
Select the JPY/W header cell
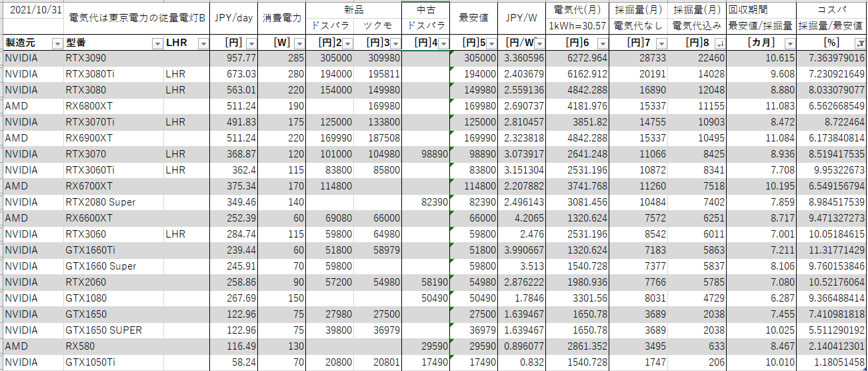tap(522, 18)
